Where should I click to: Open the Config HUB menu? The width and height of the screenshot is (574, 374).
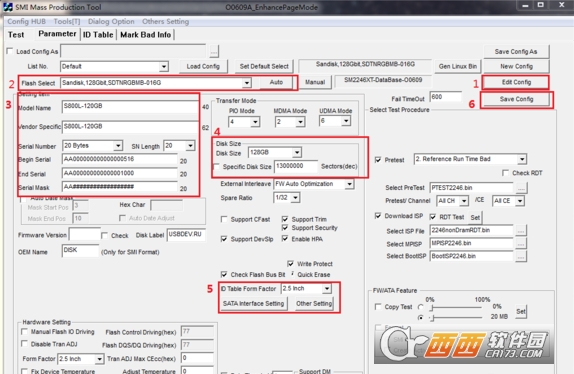click(26, 22)
